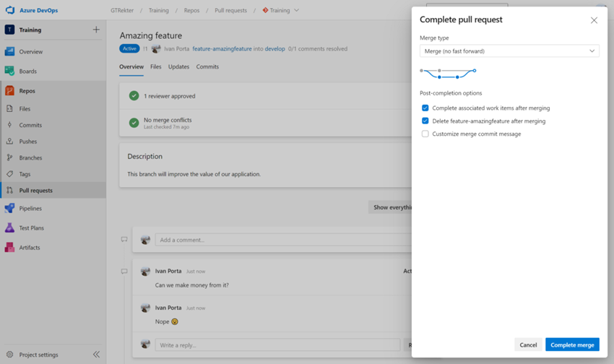Click the Repos breadcrumb link

tap(192, 11)
